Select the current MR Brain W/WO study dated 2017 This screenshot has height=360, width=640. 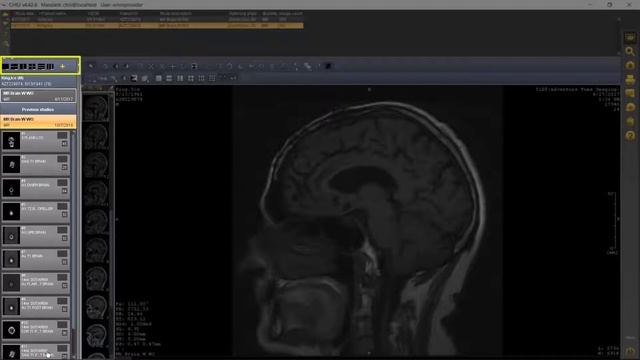coord(38,96)
